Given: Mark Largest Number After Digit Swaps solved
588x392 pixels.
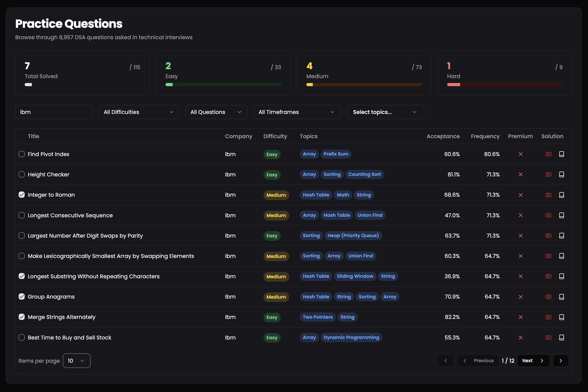Looking at the screenshot, I should [22, 235].
